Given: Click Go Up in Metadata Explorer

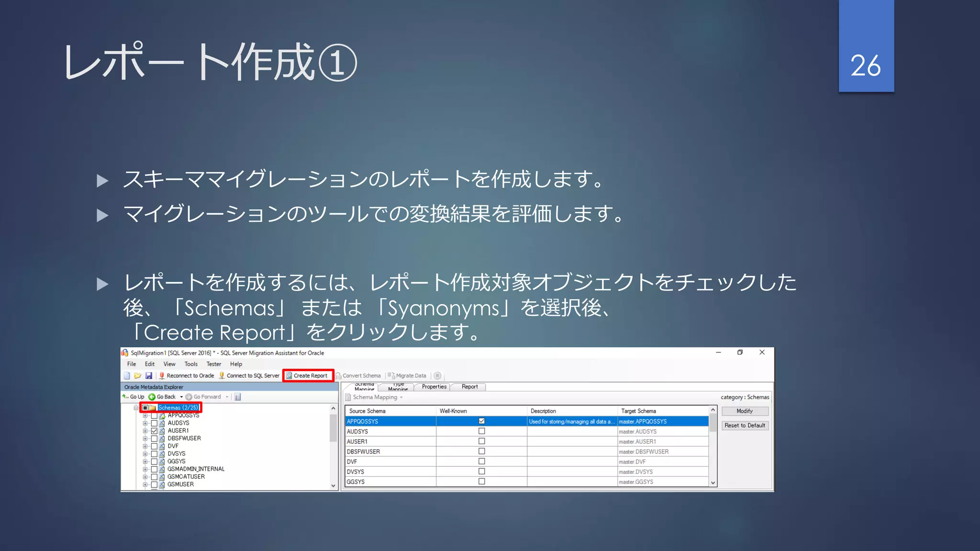Looking at the screenshot, I should click(x=133, y=397).
